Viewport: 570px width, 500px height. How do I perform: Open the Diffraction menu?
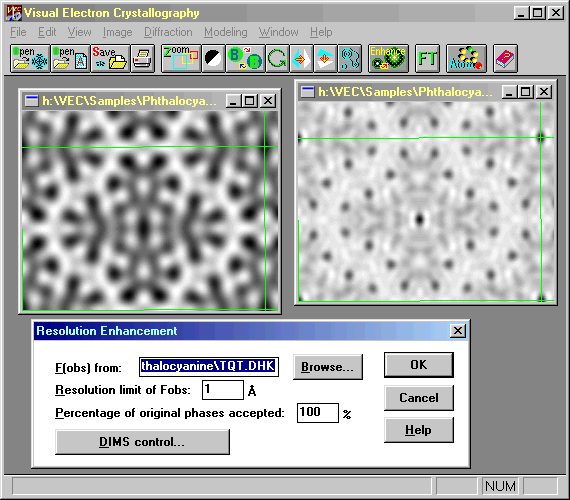coord(168,32)
